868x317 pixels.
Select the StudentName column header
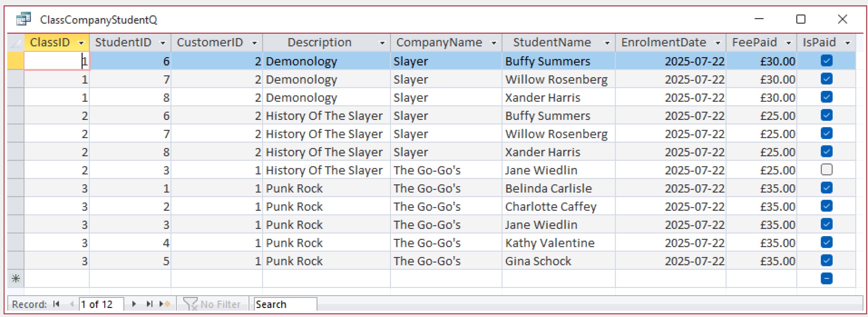[x=552, y=43]
